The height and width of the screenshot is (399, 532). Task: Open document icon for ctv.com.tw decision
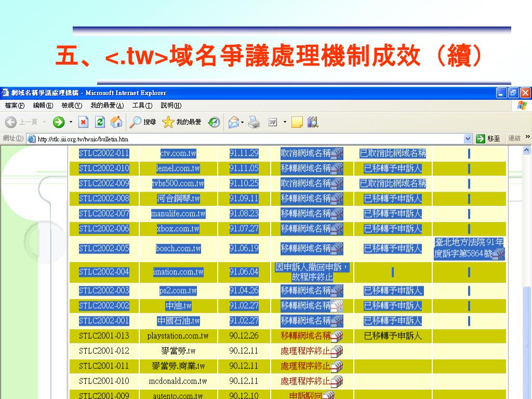(337, 154)
